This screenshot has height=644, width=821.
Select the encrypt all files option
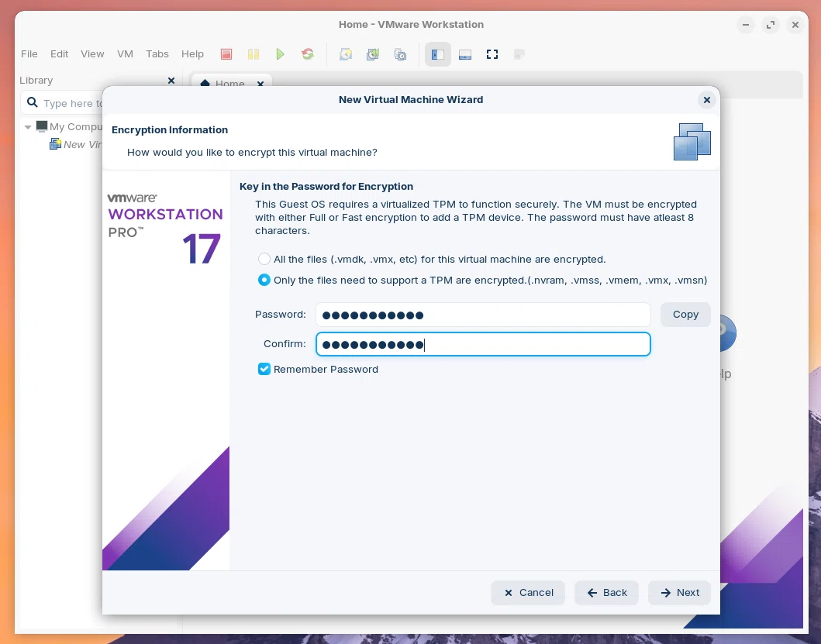[264, 259]
